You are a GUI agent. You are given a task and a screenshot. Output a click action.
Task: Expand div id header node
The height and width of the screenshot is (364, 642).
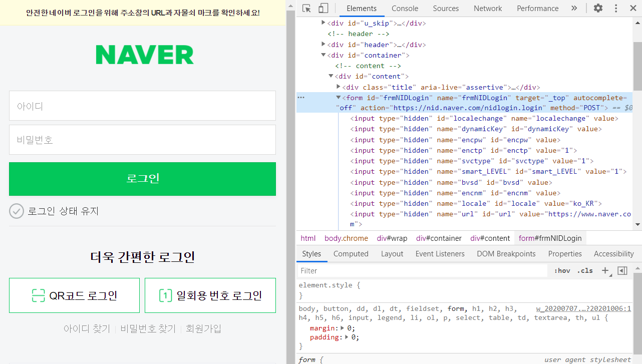click(x=324, y=45)
